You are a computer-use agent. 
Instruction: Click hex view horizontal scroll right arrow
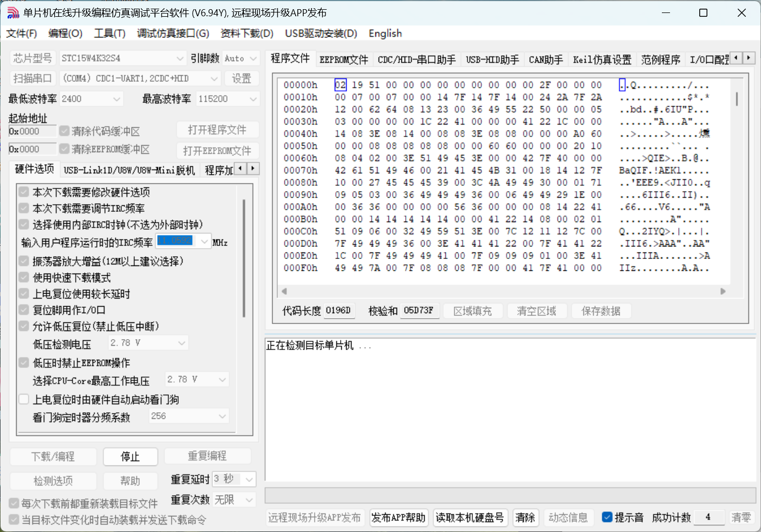pos(723,291)
